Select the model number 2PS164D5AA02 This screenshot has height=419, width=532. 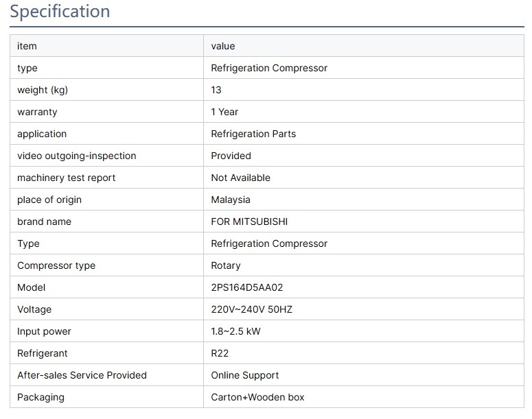tap(246, 287)
